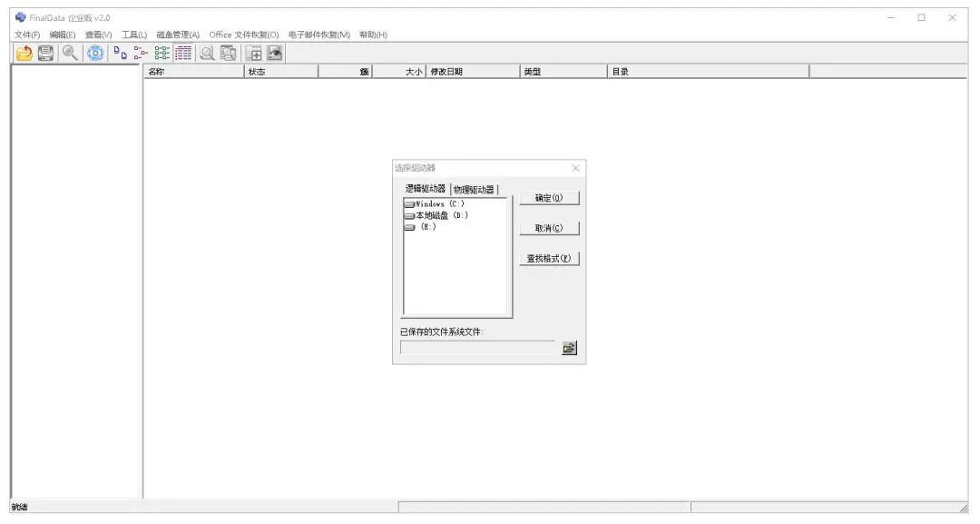Viewport: 980px width, 524px height.
Task: Select the 逻辑驱动器 tab
Action: click(x=425, y=188)
